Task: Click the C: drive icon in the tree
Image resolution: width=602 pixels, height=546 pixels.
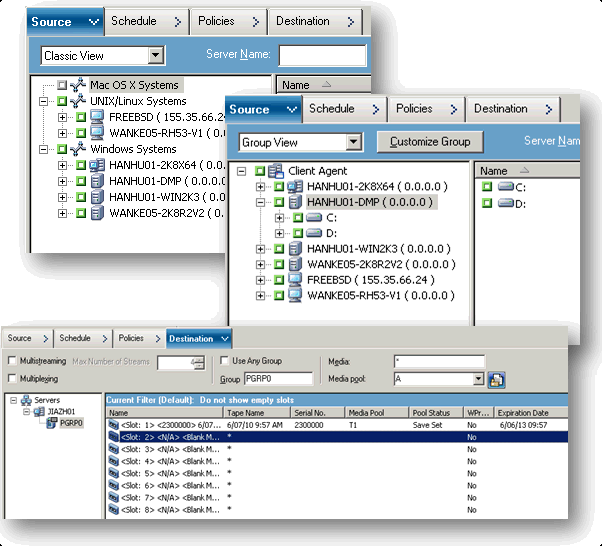Action: (x=314, y=218)
